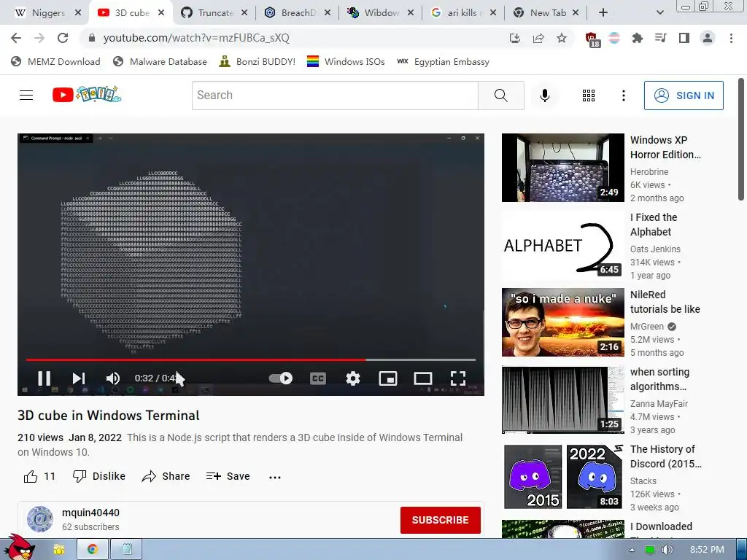
Task: Open Bonzi BUDDY! bookmark
Action: click(x=258, y=62)
